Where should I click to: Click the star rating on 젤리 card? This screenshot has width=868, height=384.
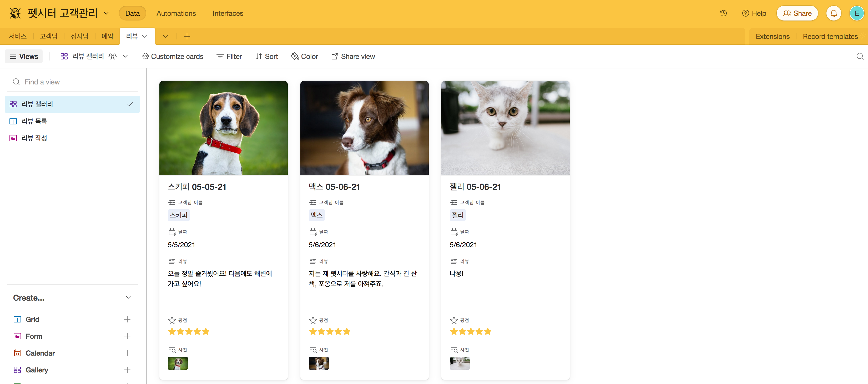(x=471, y=331)
